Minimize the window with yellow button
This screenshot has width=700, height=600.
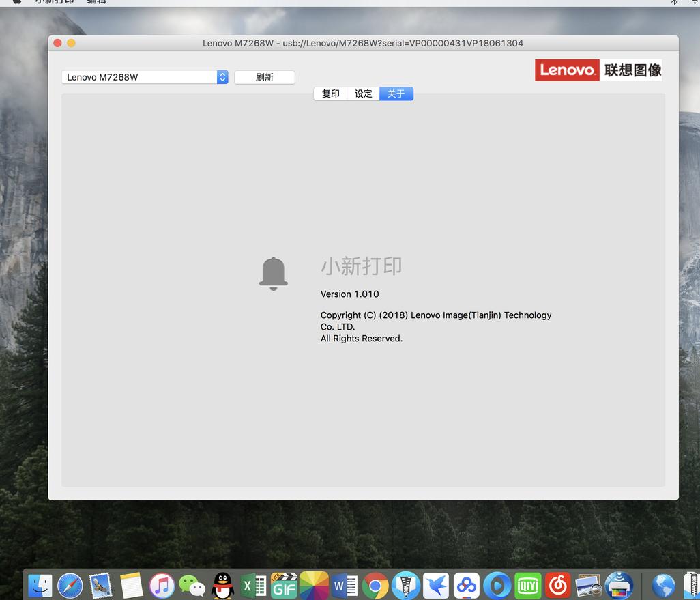(71, 43)
